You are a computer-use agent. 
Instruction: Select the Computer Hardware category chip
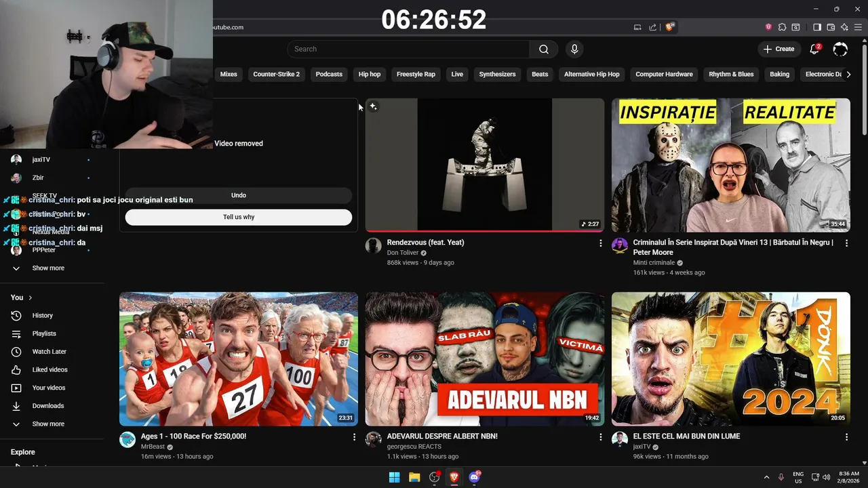(664, 74)
